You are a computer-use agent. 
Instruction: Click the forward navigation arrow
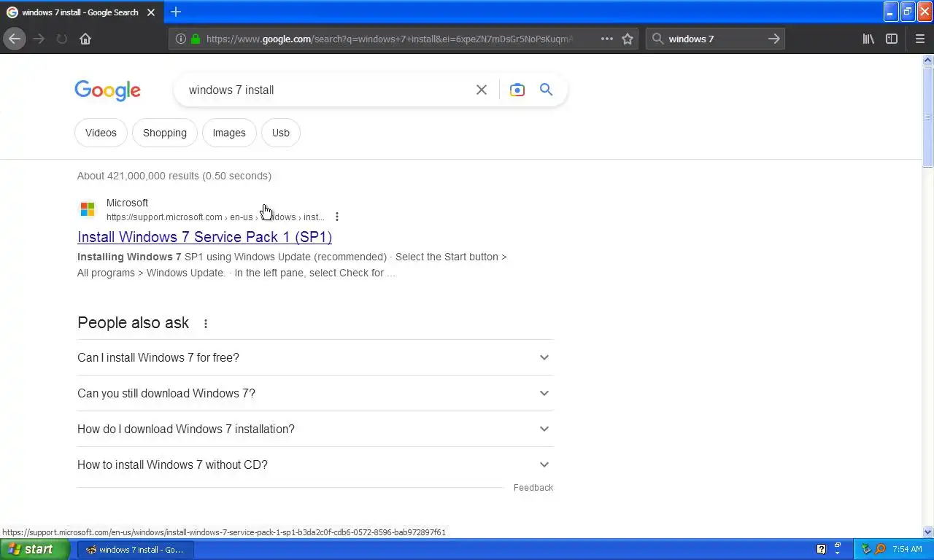[39, 39]
